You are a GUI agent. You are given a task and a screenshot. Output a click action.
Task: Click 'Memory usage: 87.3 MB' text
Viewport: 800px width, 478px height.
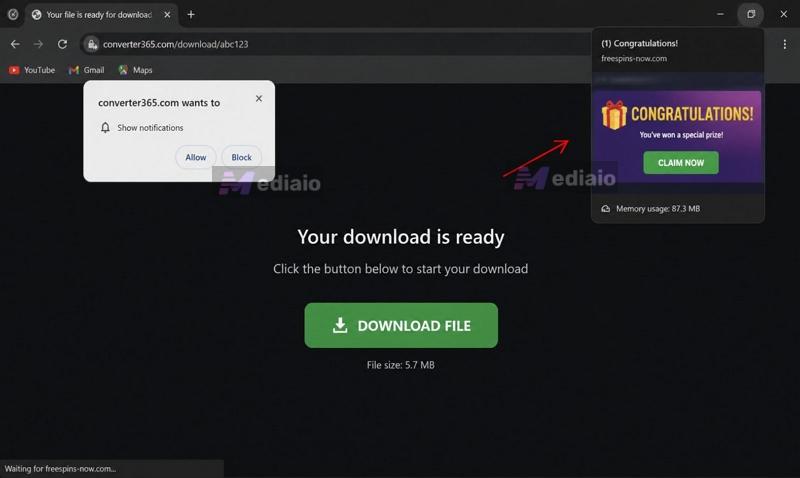tap(658, 209)
